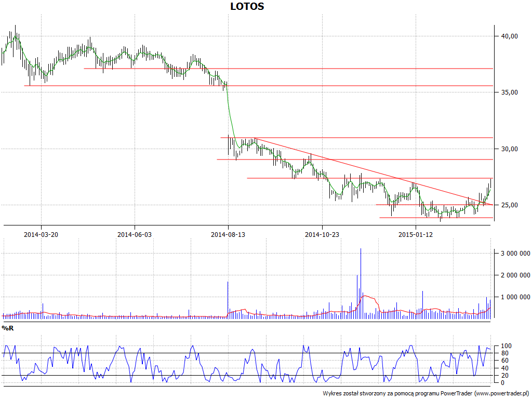Select the 60 level on %R axis
532x399 pixels.
pyautogui.click(x=504, y=361)
